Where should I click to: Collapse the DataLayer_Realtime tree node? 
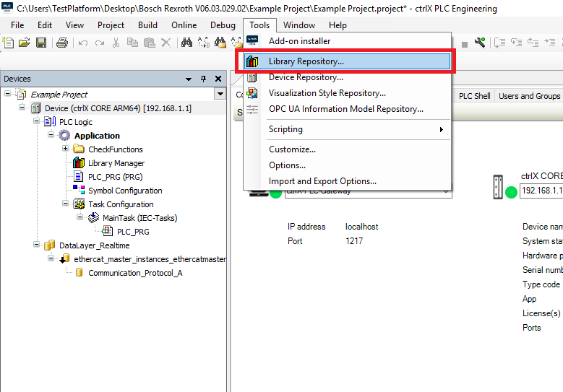(37, 245)
